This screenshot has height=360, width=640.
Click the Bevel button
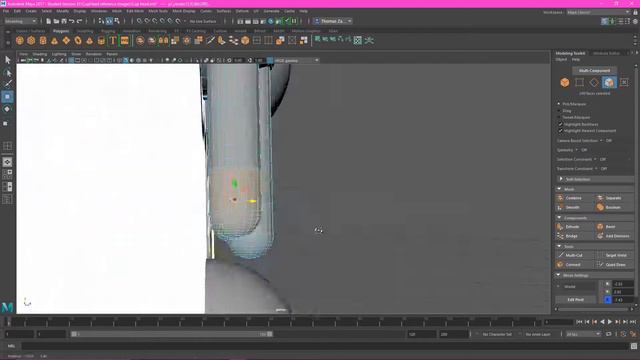pyautogui.click(x=610, y=227)
